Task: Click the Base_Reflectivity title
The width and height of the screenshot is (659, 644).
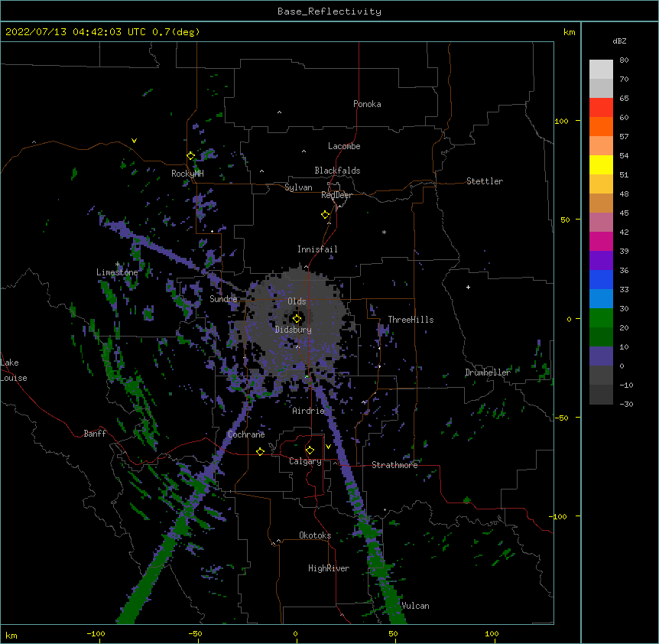Action: 329,11
